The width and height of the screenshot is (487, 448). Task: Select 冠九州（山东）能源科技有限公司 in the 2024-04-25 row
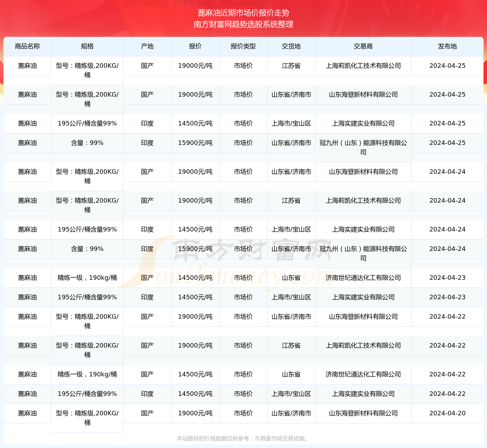[x=363, y=147]
